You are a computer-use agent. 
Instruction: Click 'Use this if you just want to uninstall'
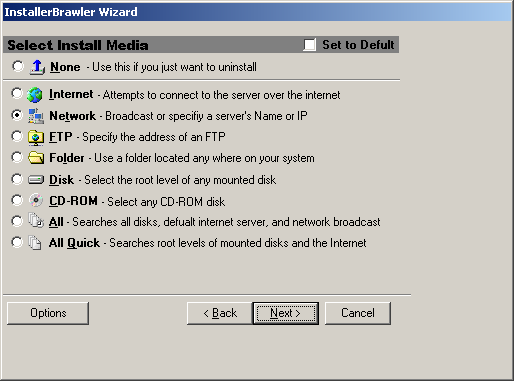174,67
